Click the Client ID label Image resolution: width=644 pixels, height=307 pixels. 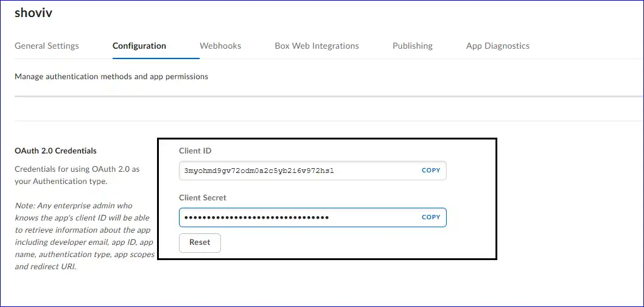[x=195, y=150]
